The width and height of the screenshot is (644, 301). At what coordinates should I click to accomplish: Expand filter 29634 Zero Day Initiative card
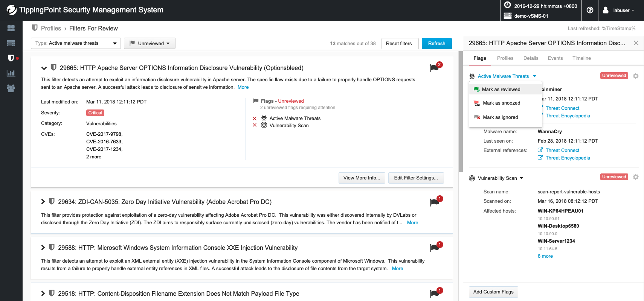tap(43, 202)
